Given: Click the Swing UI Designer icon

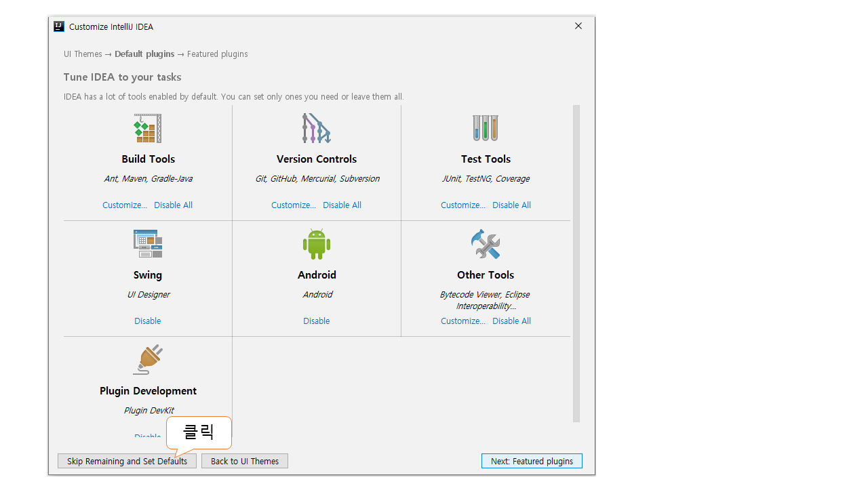Looking at the screenshot, I should pyautogui.click(x=148, y=244).
